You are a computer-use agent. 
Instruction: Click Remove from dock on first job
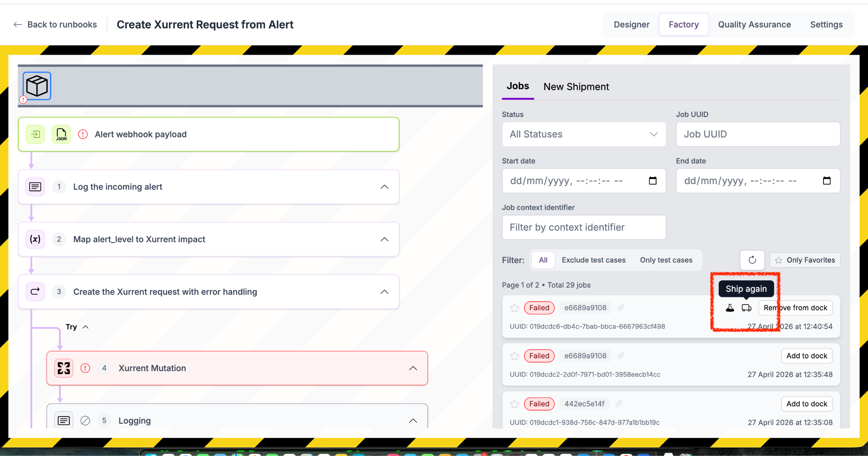point(795,308)
